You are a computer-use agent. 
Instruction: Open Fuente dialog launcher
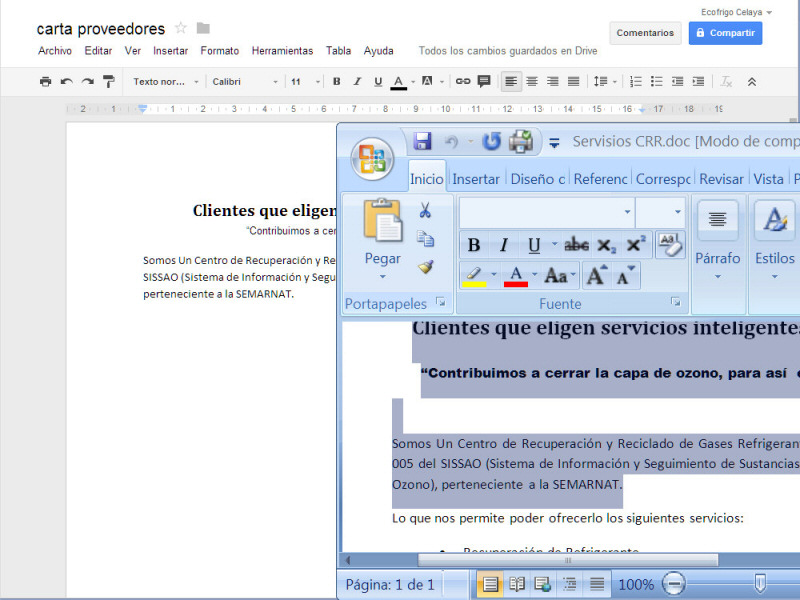[x=676, y=302]
